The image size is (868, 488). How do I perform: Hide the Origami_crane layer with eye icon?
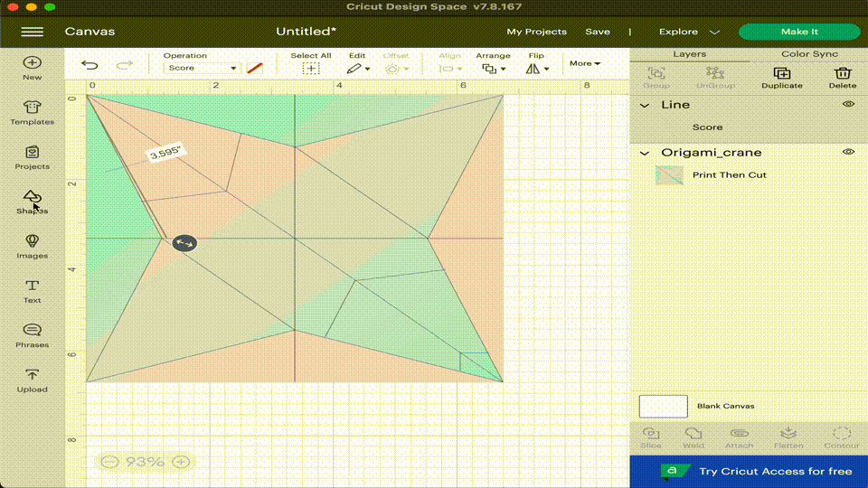point(848,152)
